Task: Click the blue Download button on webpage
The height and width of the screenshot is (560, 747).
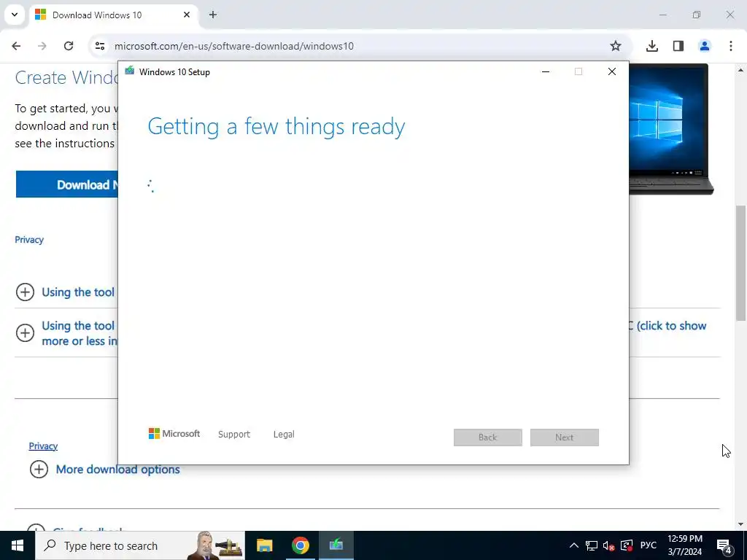Action: click(66, 184)
